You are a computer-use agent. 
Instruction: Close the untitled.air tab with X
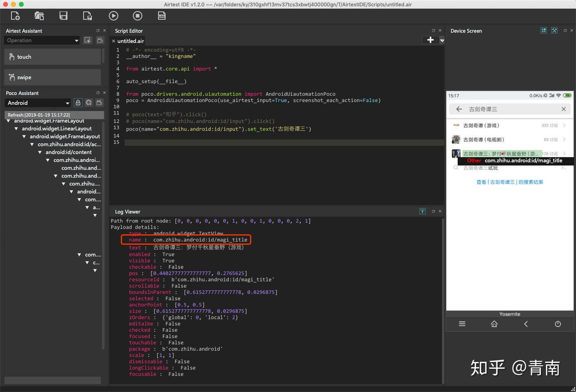[x=114, y=41]
